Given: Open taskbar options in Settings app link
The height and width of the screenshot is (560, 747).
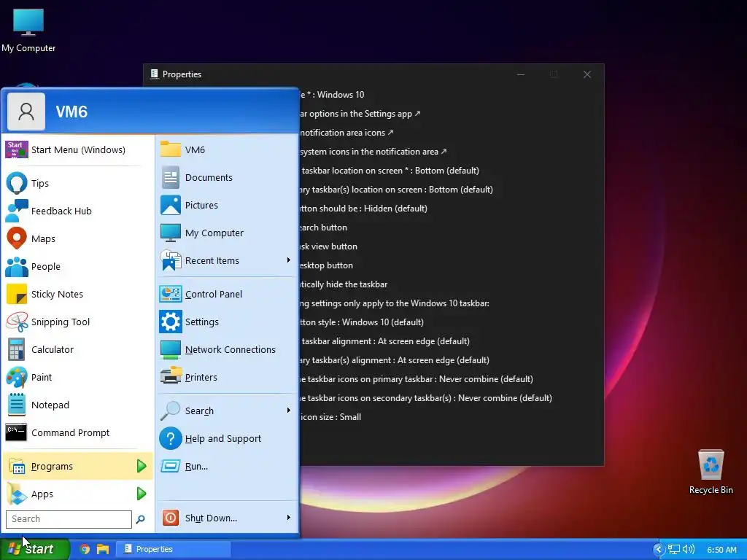Looking at the screenshot, I should tap(360, 114).
